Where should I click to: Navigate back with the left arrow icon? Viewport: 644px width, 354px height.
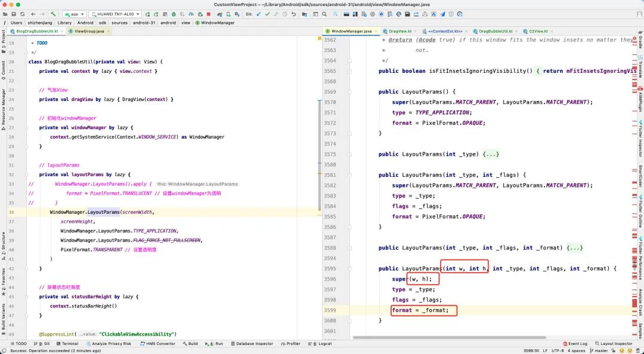pos(33,14)
